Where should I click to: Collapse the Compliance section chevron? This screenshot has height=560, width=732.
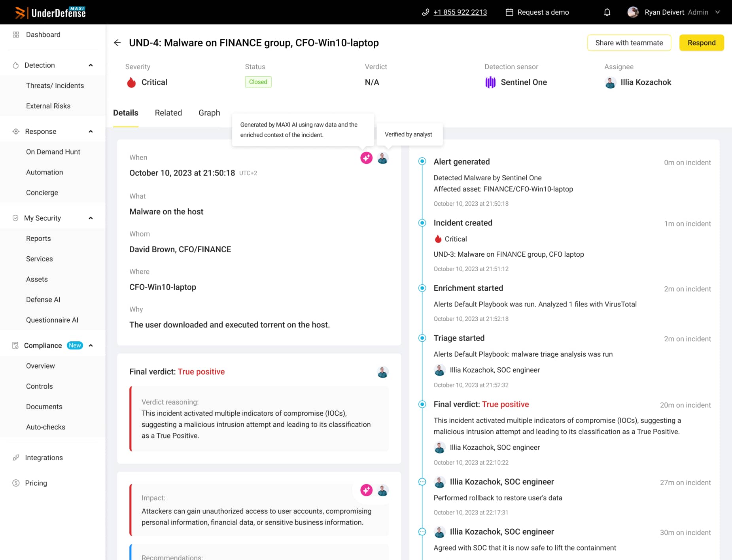tap(91, 345)
